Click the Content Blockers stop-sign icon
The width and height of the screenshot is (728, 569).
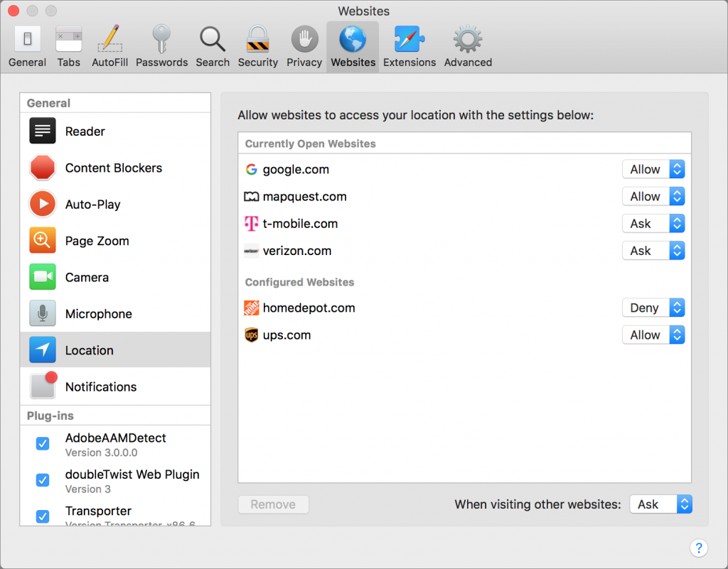click(x=43, y=168)
